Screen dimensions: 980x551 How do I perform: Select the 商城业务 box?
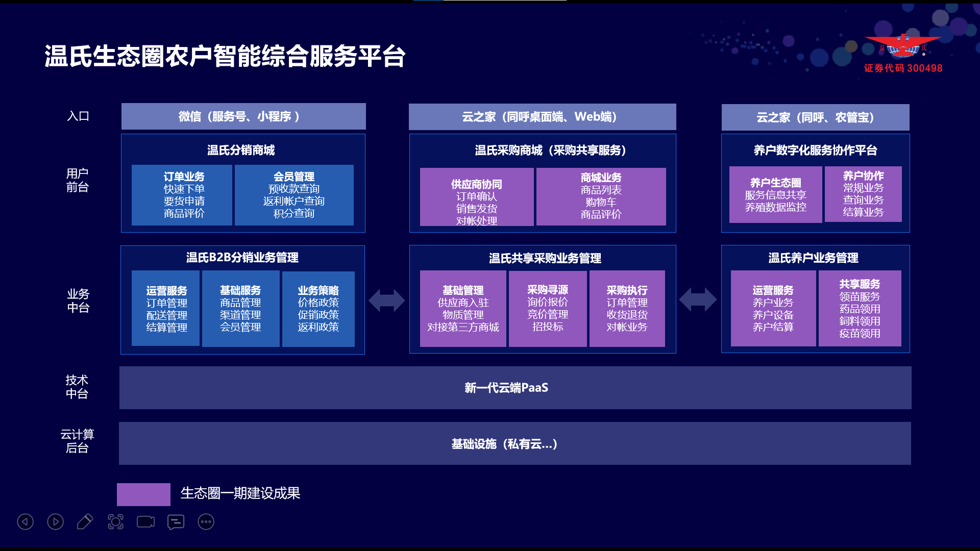(x=601, y=196)
